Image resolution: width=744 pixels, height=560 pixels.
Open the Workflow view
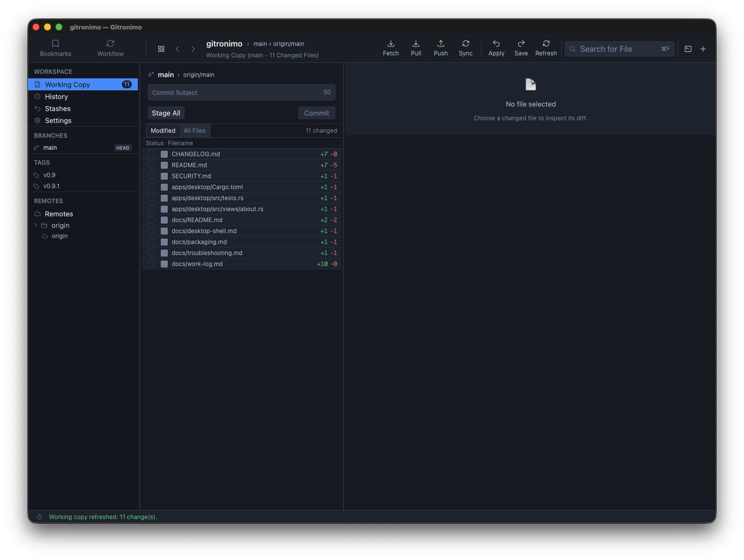click(x=110, y=48)
